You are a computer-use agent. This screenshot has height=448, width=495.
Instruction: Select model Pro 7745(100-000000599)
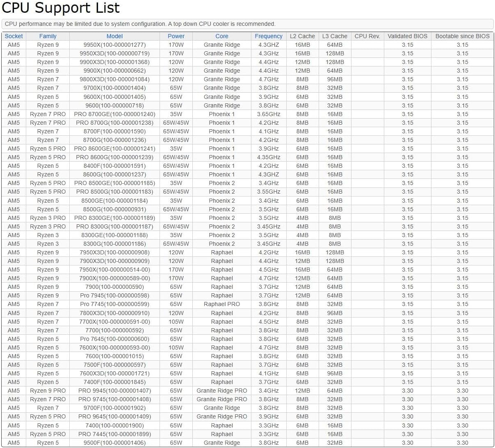pyautogui.click(x=114, y=304)
